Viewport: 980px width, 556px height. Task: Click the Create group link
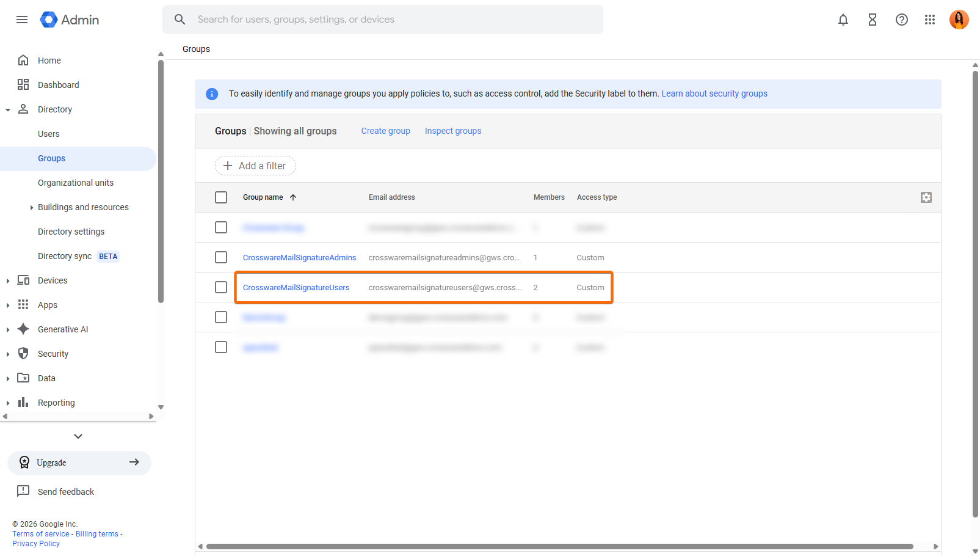coord(385,131)
